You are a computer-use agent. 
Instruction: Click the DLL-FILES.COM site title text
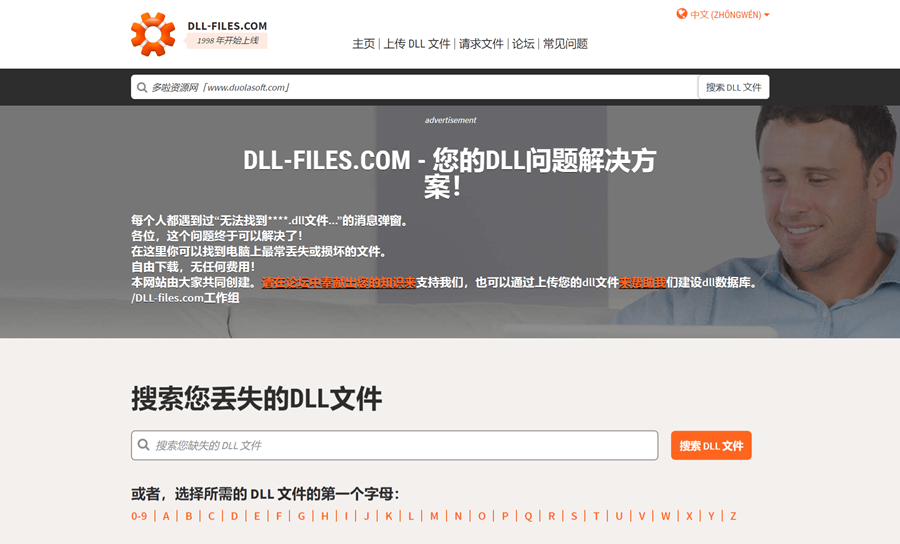pos(227,26)
